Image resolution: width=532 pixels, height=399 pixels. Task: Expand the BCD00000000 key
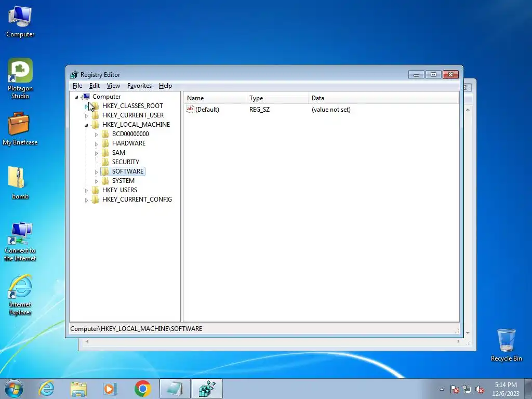(96, 135)
